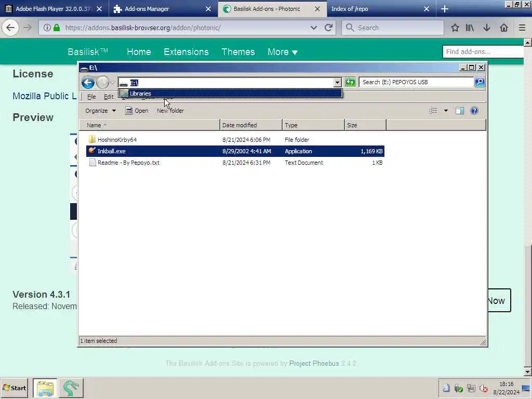Screen dimensions: 532x399
Task: Close the Add-ons Manager tab
Action: click(208, 9)
